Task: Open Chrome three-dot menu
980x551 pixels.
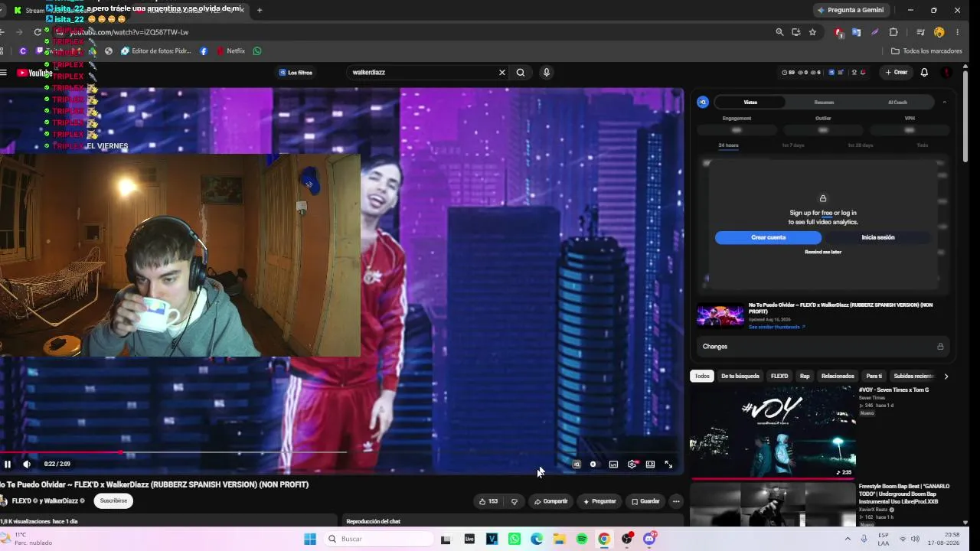Action: point(957,32)
